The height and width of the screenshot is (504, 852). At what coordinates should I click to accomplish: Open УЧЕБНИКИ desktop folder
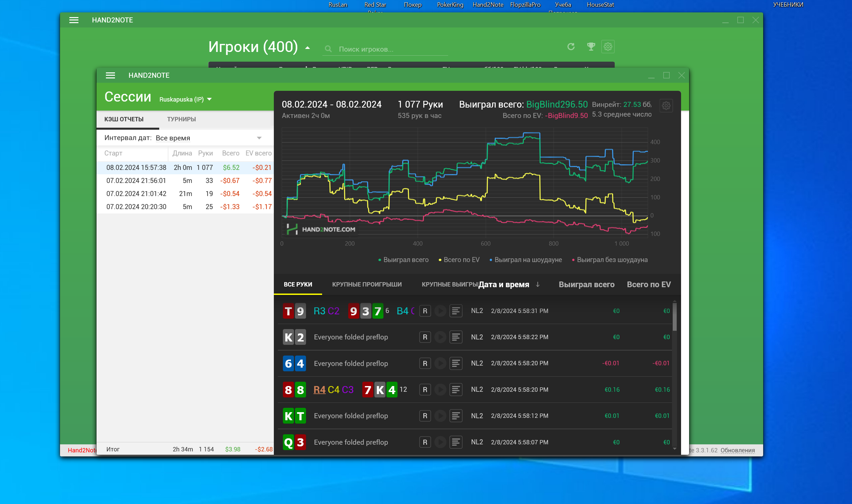[788, 5]
